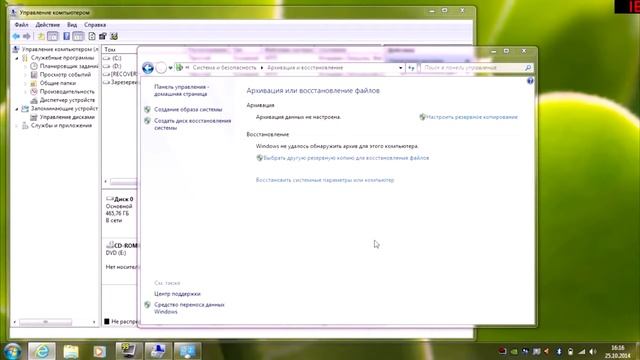Select the RECOVERY volume row

click(120, 74)
